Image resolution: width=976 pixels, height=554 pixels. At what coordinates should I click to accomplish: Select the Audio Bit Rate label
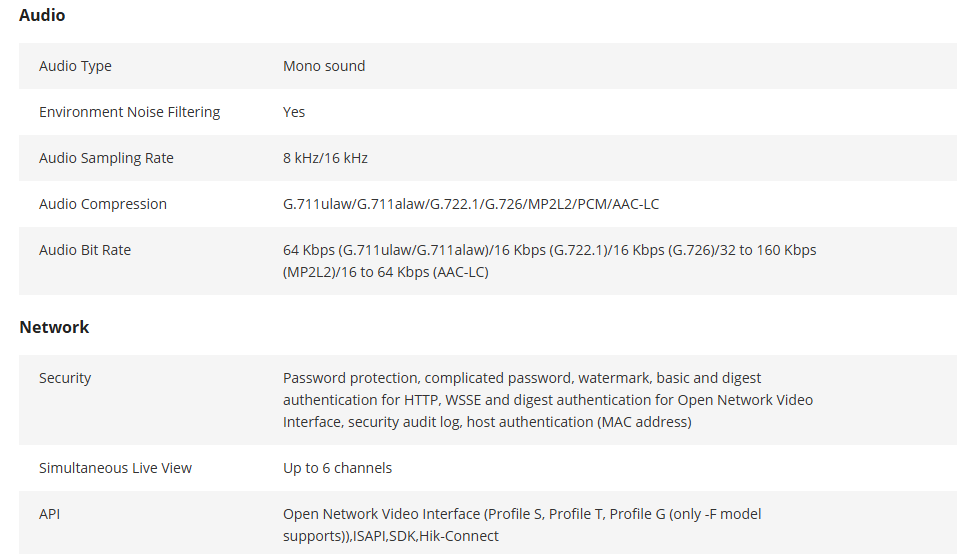click(85, 250)
